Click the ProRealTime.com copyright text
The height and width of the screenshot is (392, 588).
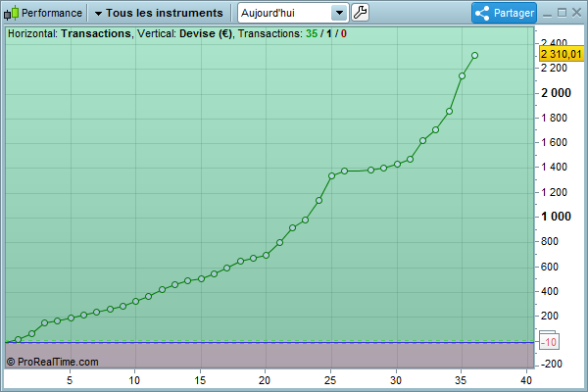(x=53, y=362)
